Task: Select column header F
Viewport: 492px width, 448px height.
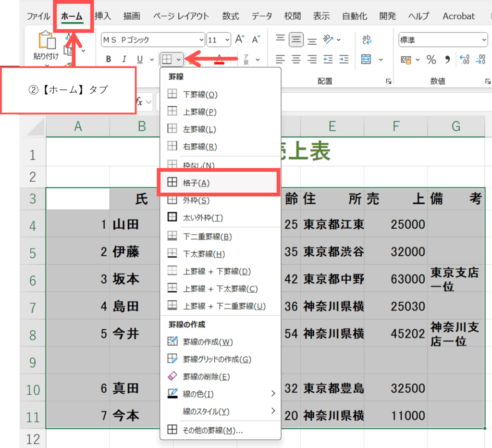Action: click(395, 126)
